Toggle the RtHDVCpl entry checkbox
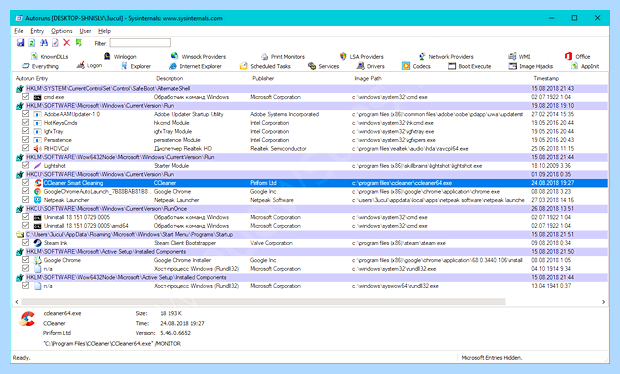Viewport: 620px width, 374px height. 26,148
